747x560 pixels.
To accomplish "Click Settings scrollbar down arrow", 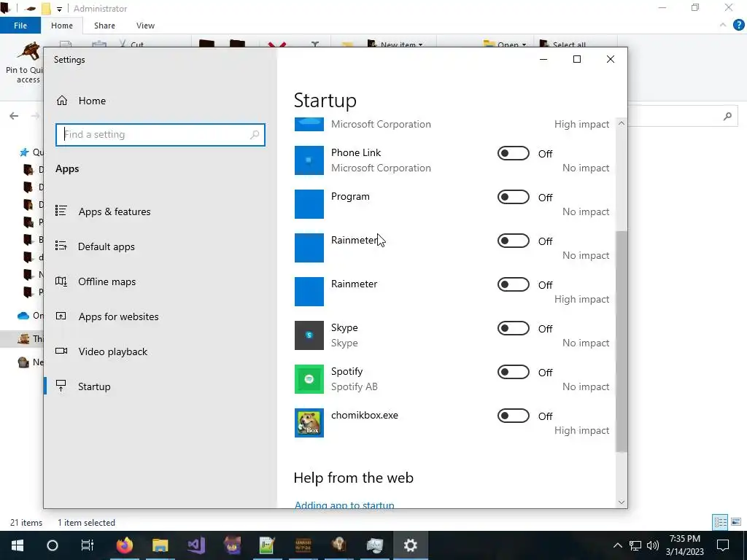I will coord(622,502).
